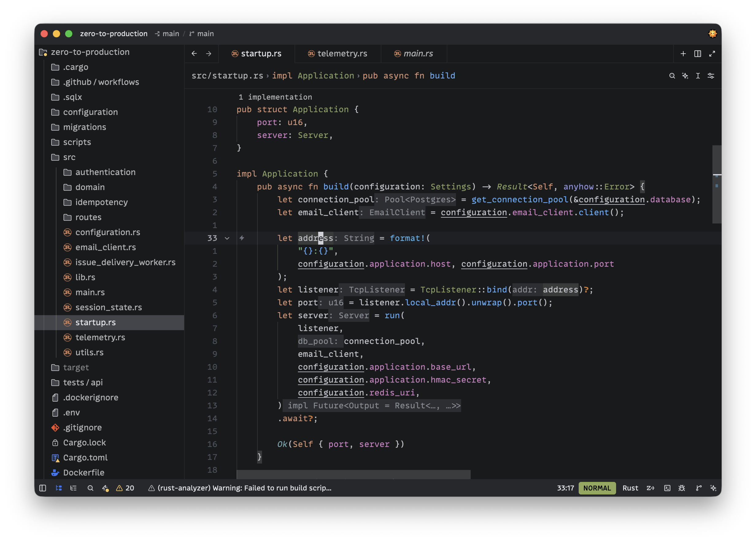Switch to the main.rs tab
The height and width of the screenshot is (542, 756).
(414, 54)
